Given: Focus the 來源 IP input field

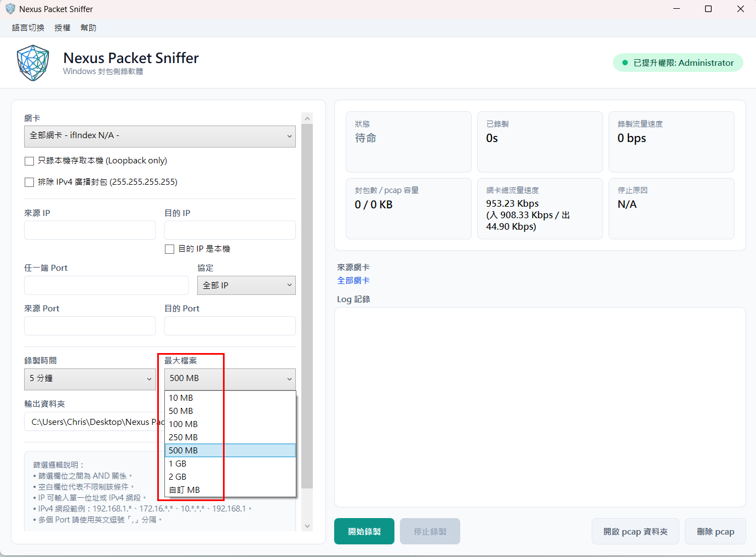Looking at the screenshot, I should pos(90,230).
